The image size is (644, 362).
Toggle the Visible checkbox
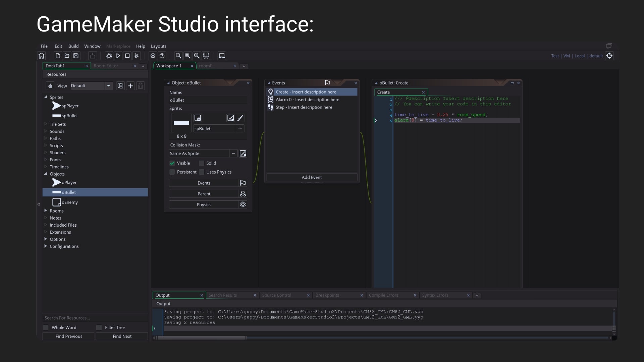click(172, 163)
